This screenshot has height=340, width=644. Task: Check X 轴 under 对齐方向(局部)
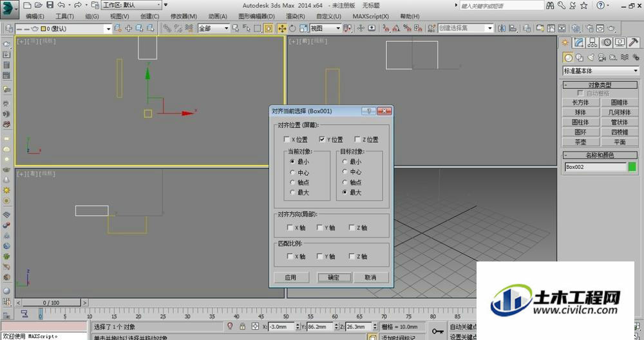(x=290, y=227)
